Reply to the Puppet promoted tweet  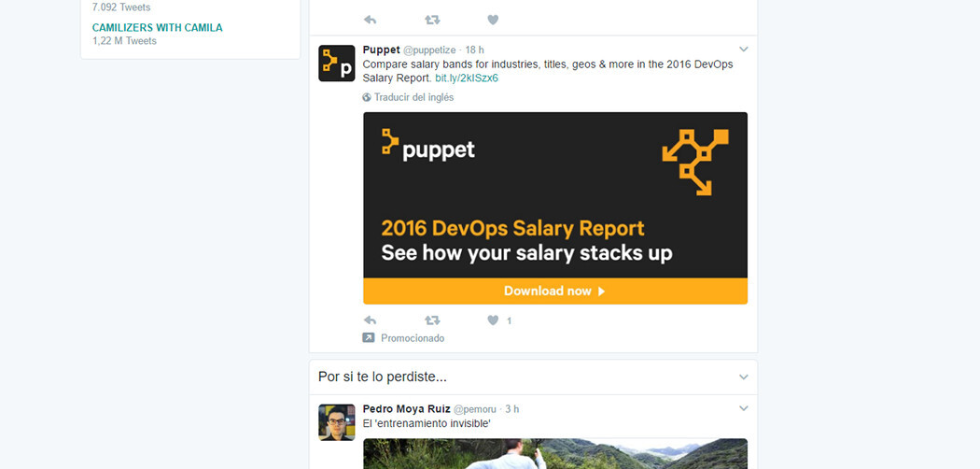[370, 320]
